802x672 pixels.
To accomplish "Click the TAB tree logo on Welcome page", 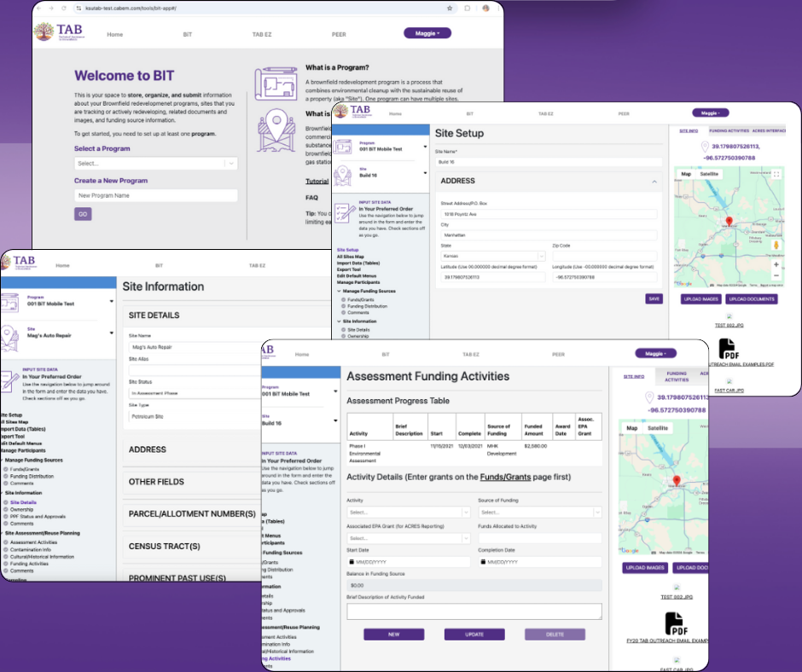I will pyautogui.click(x=44, y=33).
